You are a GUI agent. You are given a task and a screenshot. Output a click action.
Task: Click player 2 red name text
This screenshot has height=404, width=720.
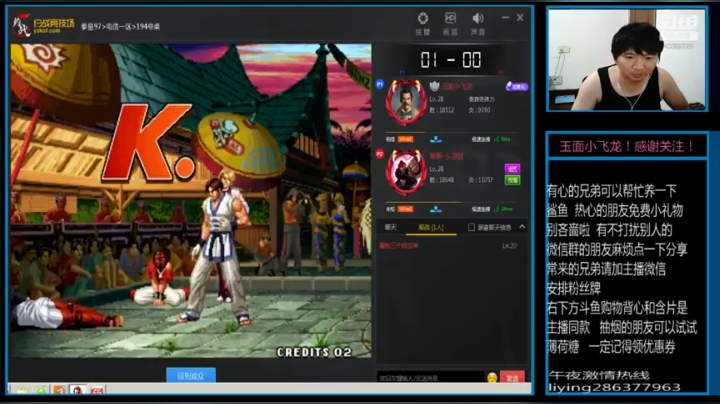pyautogui.click(x=446, y=157)
